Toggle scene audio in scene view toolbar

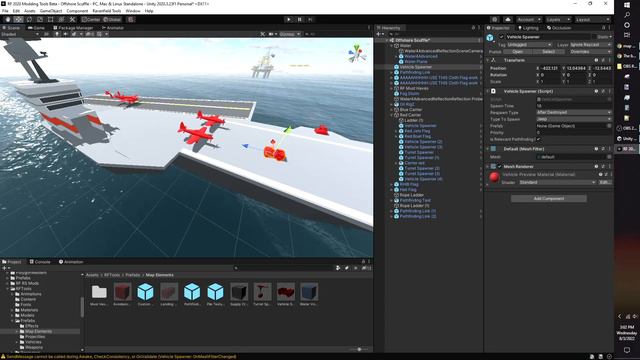(65, 34)
